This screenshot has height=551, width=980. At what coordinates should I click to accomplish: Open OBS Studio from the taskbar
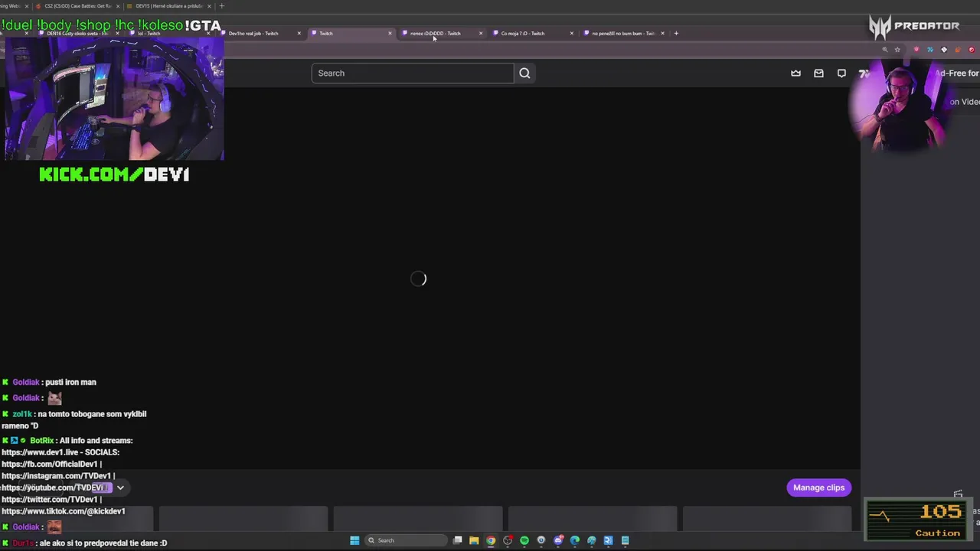click(x=508, y=540)
